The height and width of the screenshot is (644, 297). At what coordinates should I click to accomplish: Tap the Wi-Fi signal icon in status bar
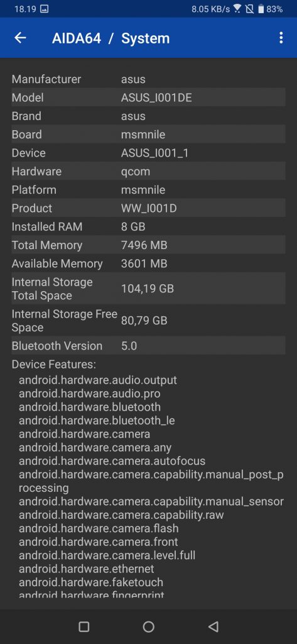(237, 9)
